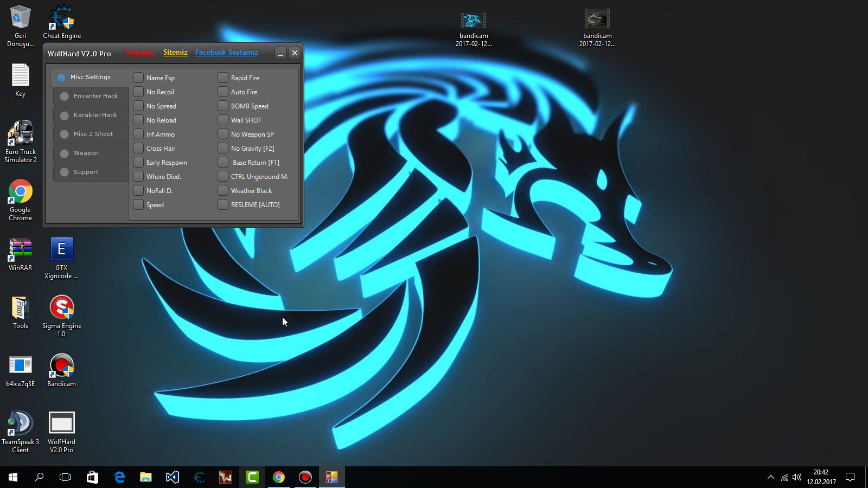Select the WinRAR desktop icon

tap(21, 254)
